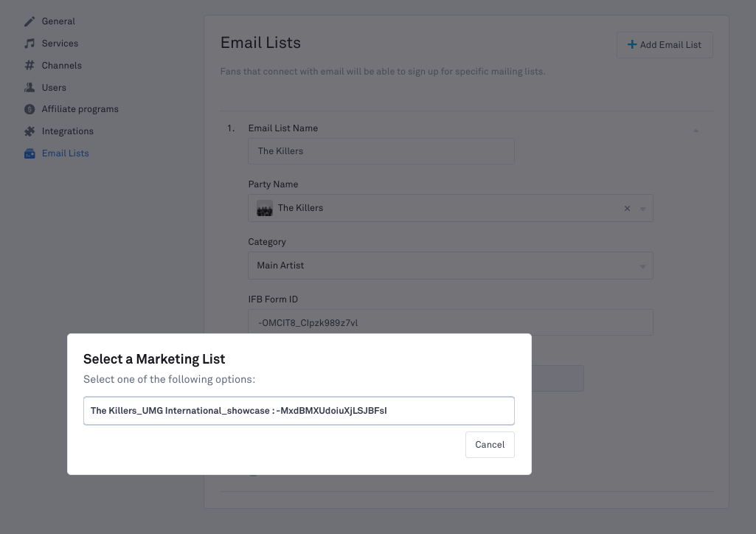Open Affiliate programs section
The image size is (756, 534).
tap(80, 109)
